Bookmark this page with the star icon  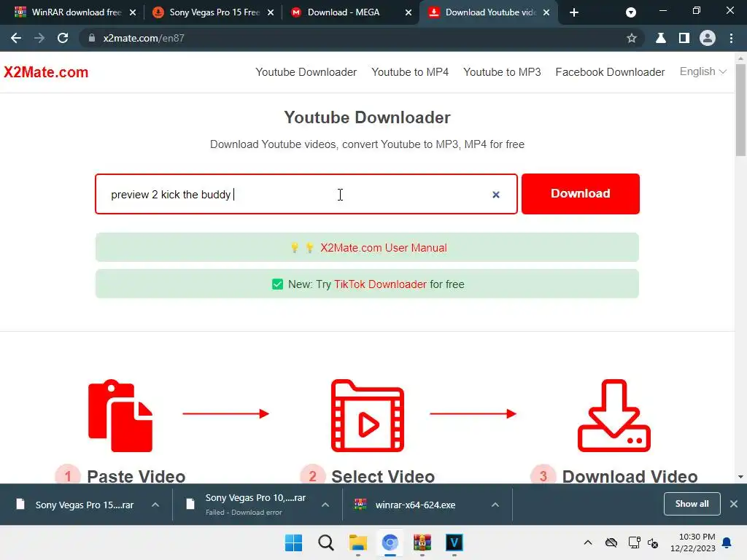tap(632, 38)
